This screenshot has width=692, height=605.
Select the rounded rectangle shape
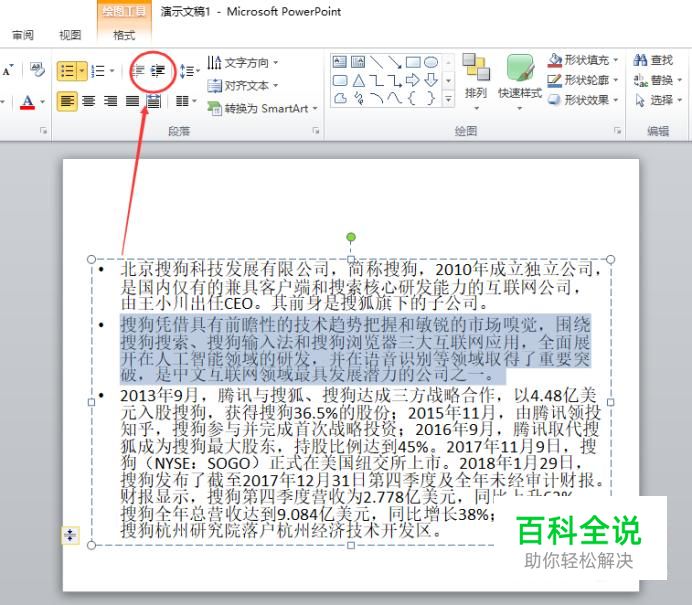(340, 80)
